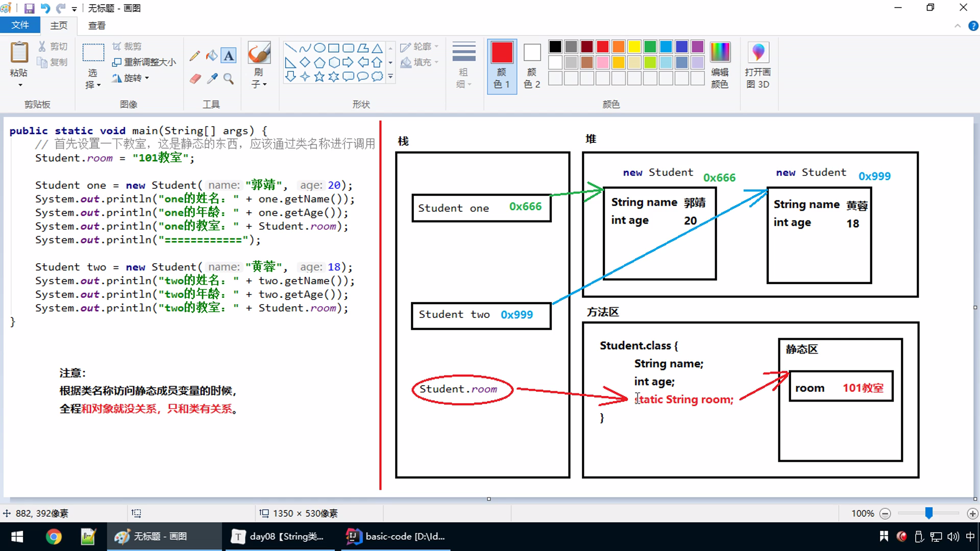
Task: Click Resize image button
Action: [x=144, y=62]
